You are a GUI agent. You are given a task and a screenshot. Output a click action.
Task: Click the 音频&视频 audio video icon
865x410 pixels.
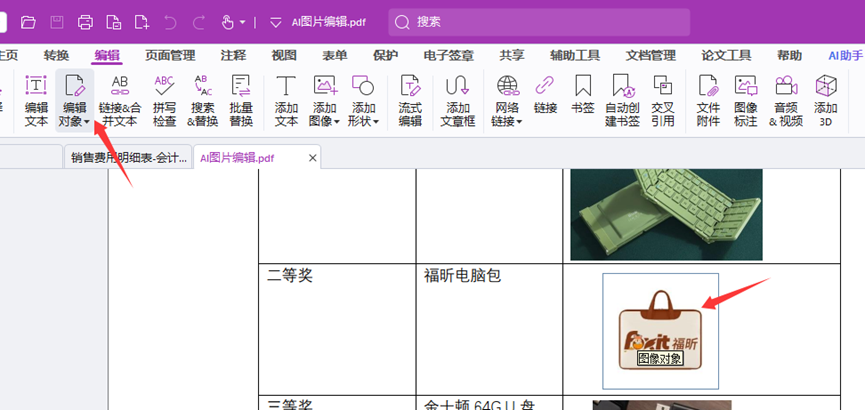[x=785, y=99]
